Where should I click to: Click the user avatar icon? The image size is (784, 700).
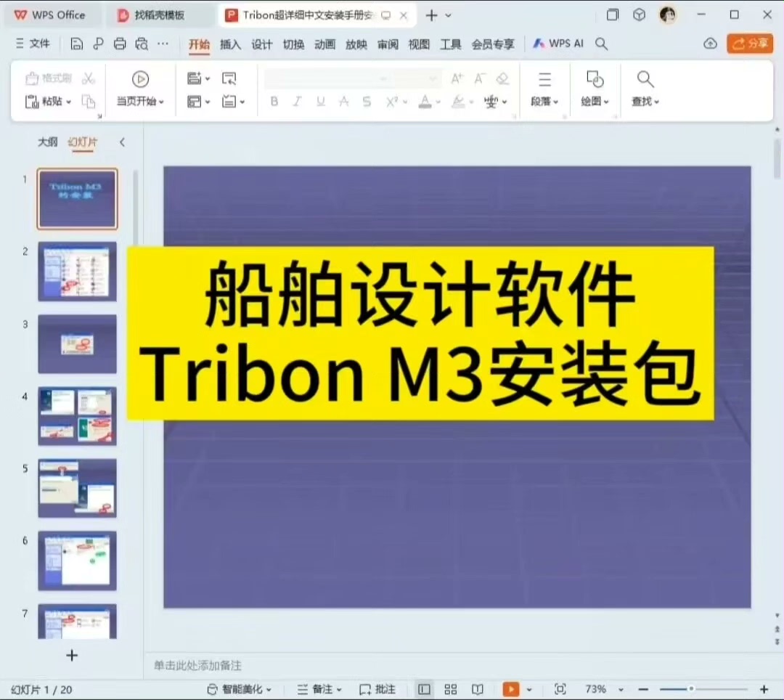(668, 15)
